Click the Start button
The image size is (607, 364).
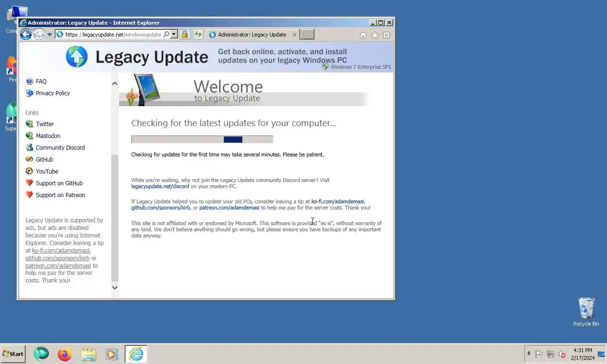pyautogui.click(x=13, y=354)
